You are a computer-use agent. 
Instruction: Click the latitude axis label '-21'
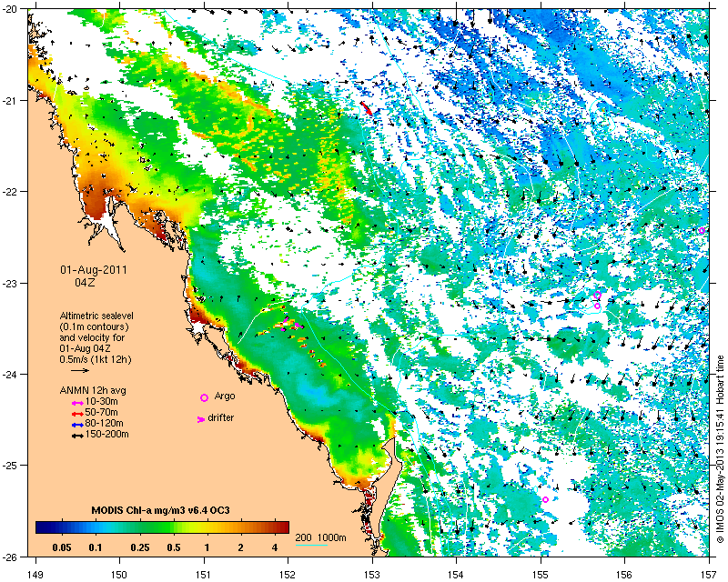pos(13,101)
